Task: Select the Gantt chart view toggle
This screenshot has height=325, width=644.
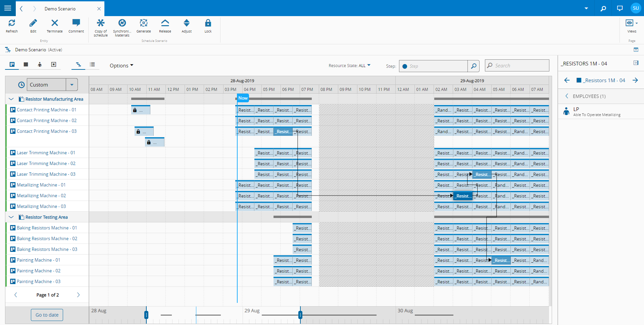Action: tap(78, 64)
